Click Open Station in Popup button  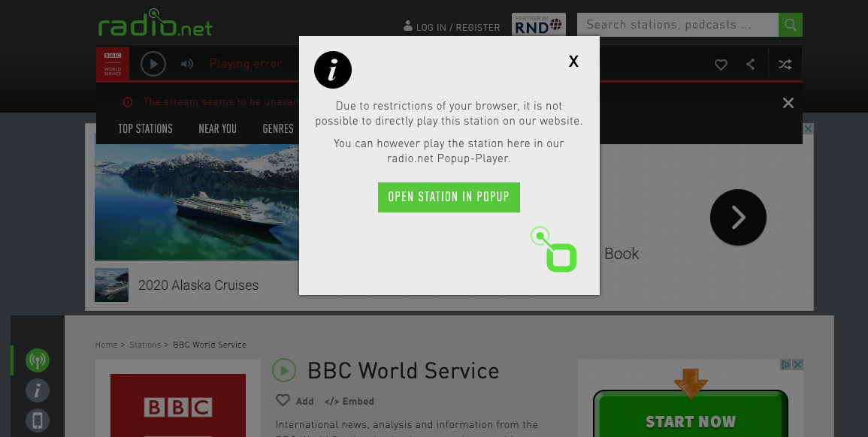click(449, 197)
